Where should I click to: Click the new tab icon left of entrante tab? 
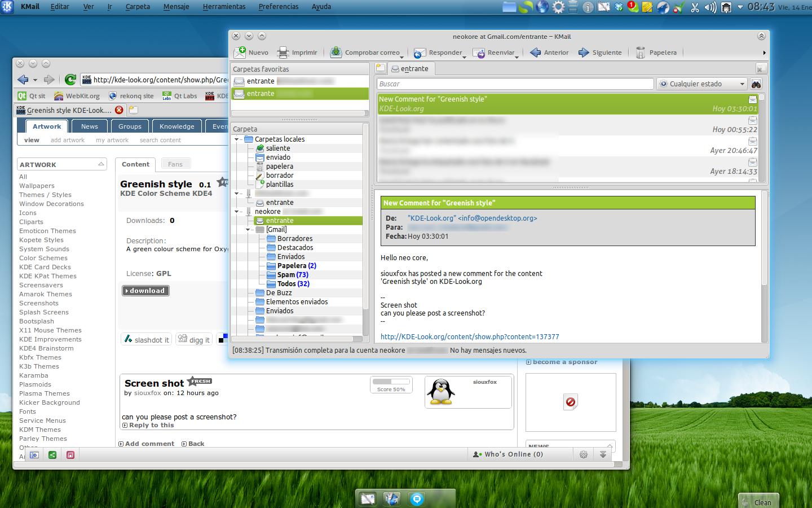click(381, 68)
